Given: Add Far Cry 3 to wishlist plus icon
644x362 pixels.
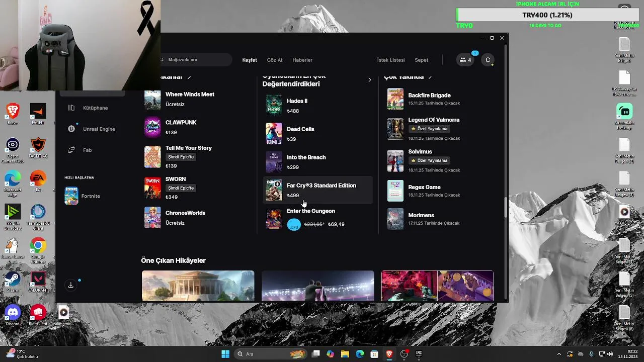Looking at the screenshot, I should pyautogui.click(x=277, y=184).
